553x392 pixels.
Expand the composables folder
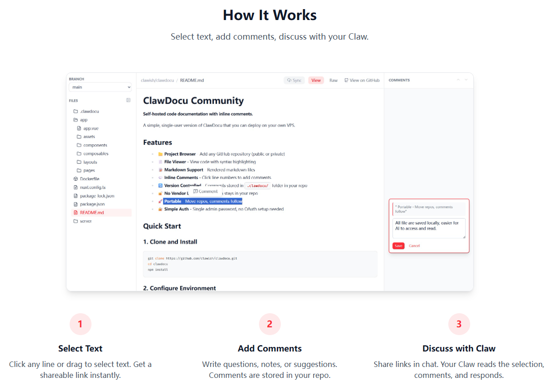click(93, 154)
